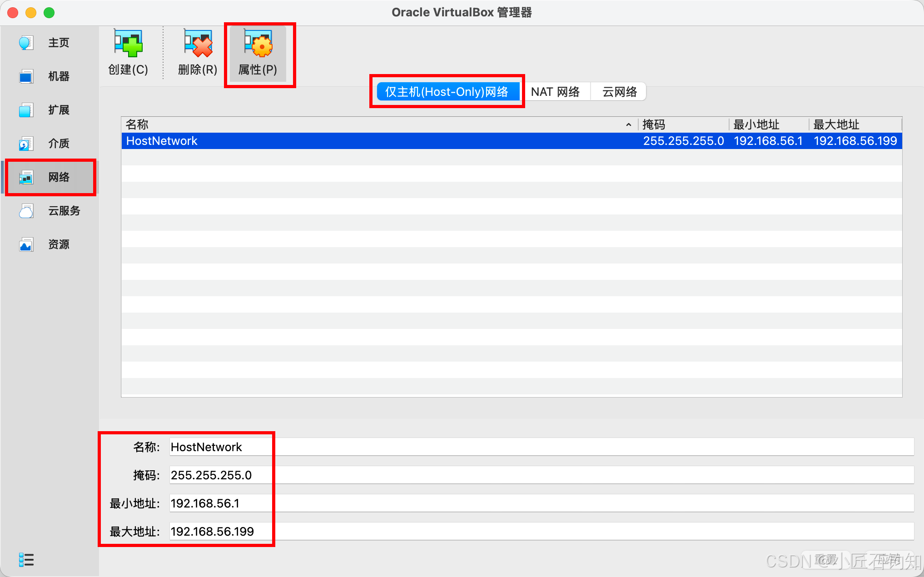924x577 pixels.
Task: Open the 主页 (Home) sidebar icon
Action: tap(26, 43)
